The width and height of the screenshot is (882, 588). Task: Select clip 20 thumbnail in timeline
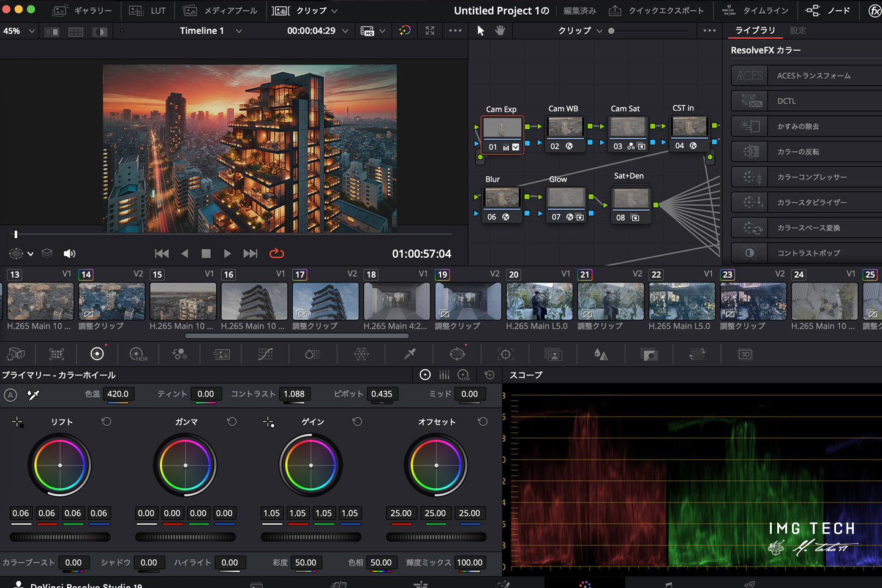(539, 301)
